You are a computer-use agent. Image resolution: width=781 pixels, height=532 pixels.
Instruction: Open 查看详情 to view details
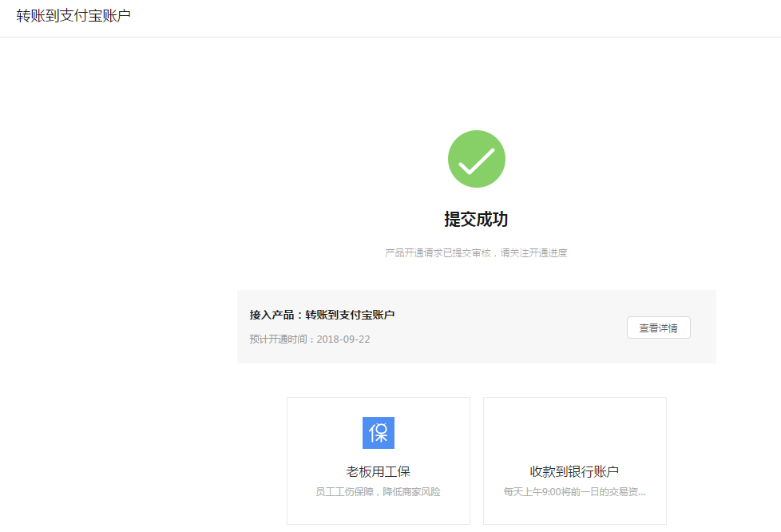[x=658, y=328]
